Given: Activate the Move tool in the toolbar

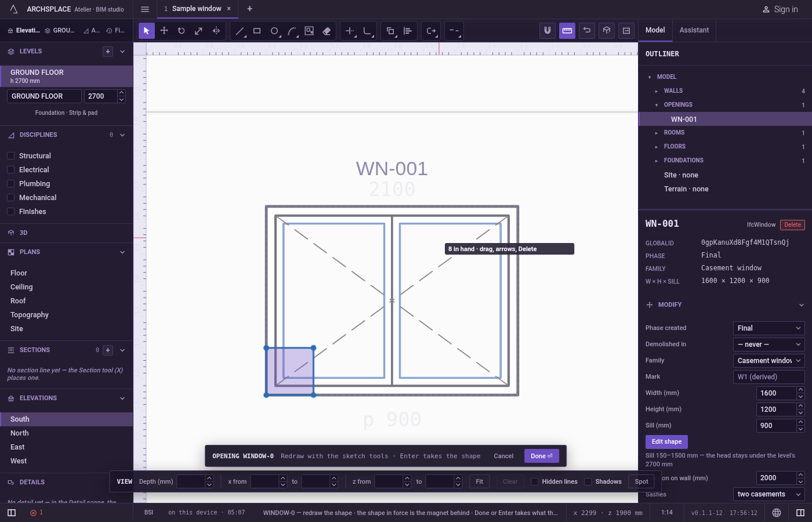Looking at the screenshot, I should point(164,31).
